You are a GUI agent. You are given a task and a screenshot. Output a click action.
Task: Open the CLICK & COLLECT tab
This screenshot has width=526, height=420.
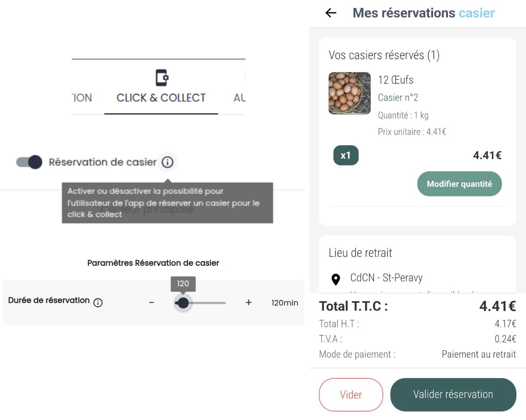coord(161,97)
